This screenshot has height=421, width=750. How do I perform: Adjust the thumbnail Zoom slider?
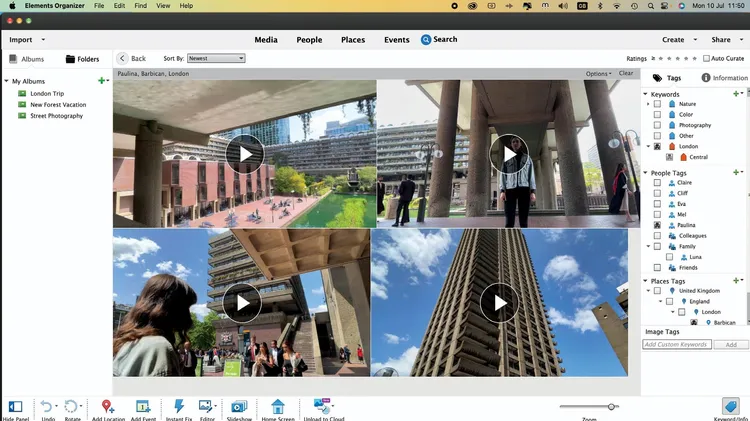pos(611,407)
